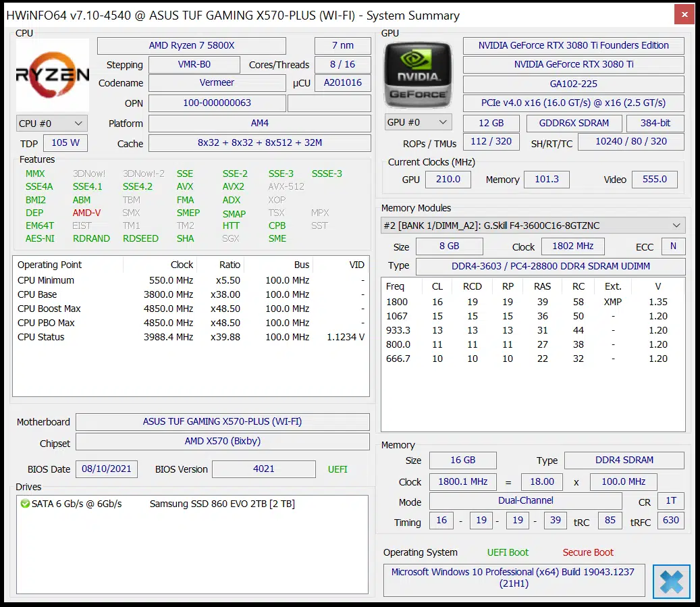Click the cache 8x32 + 8x32 + 8x512 + 32M field
The height and width of the screenshot is (607, 700).
(x=259, y=142)
